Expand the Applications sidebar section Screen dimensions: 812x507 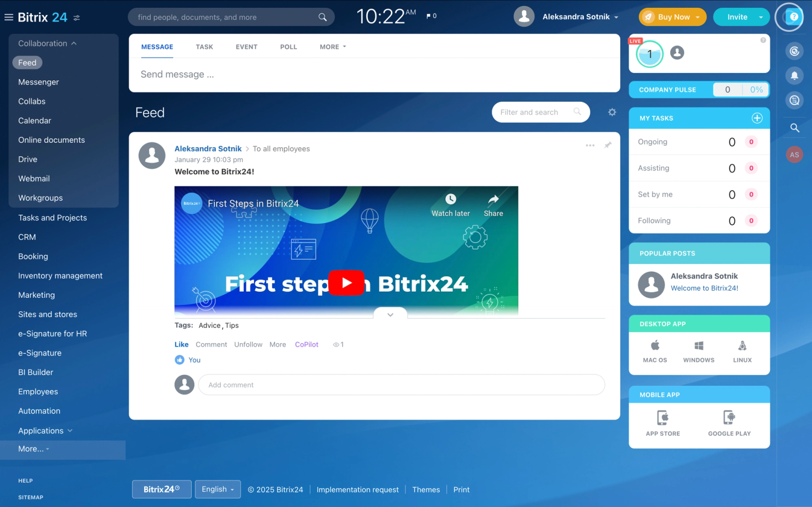45,431
